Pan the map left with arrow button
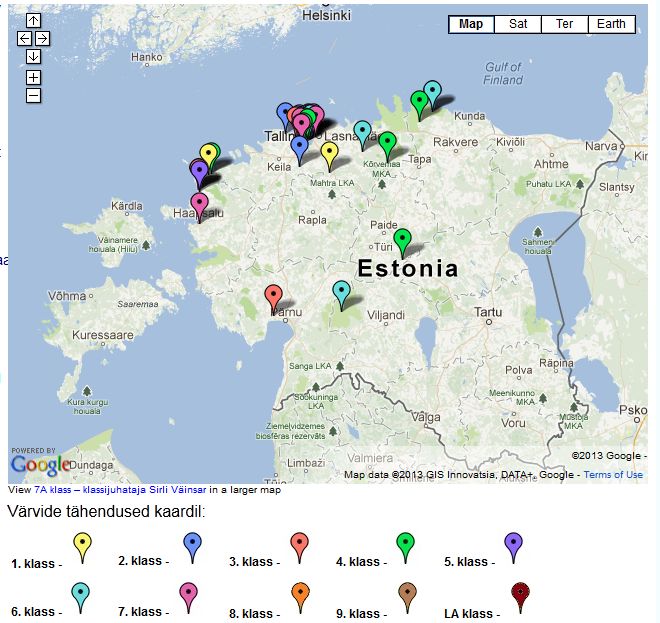The image size is (660, 623). tap(24, 39)
